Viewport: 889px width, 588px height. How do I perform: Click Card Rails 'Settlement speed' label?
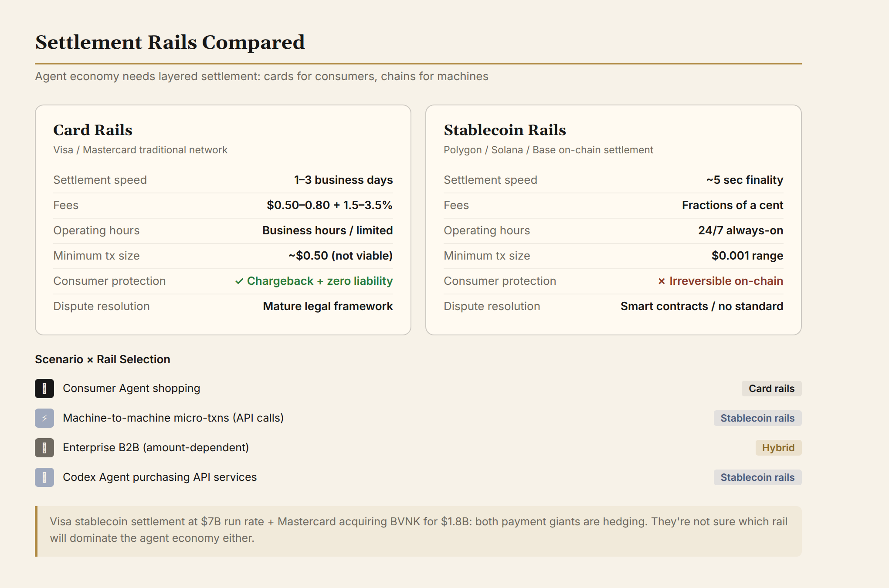click(x=100, y=180)
